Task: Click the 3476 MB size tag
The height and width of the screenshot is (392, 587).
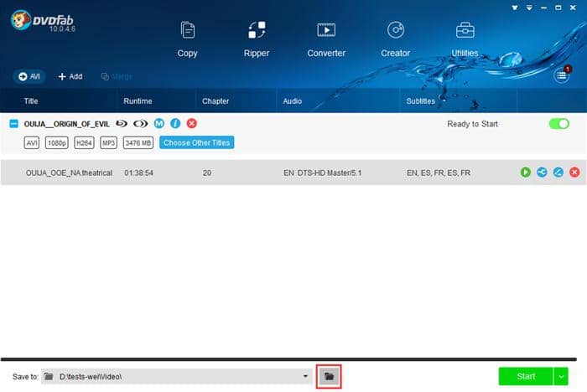Action: coord(138,142)
